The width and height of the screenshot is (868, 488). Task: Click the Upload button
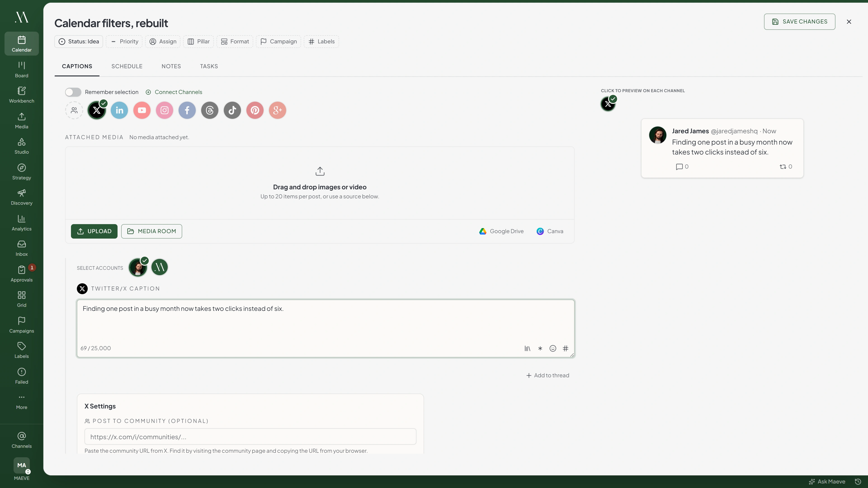point(94,231)
